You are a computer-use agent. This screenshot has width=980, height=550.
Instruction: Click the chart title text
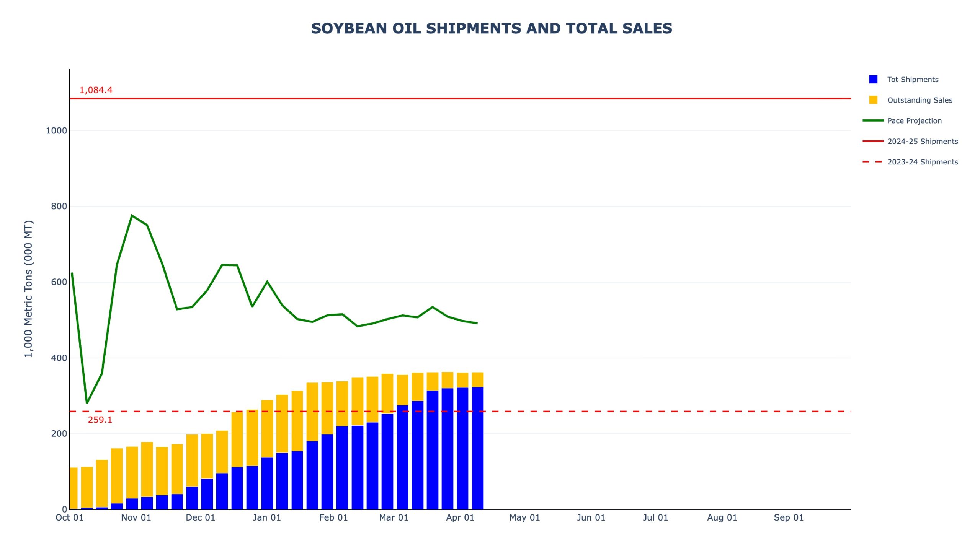click(491, 28)
